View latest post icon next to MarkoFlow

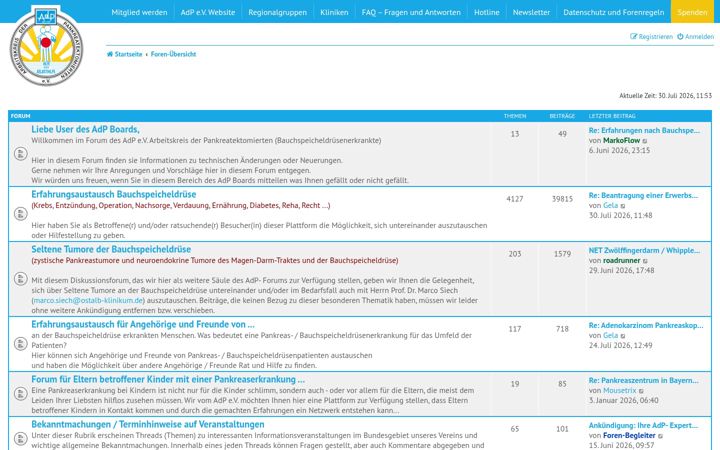(x=645, y=141)
